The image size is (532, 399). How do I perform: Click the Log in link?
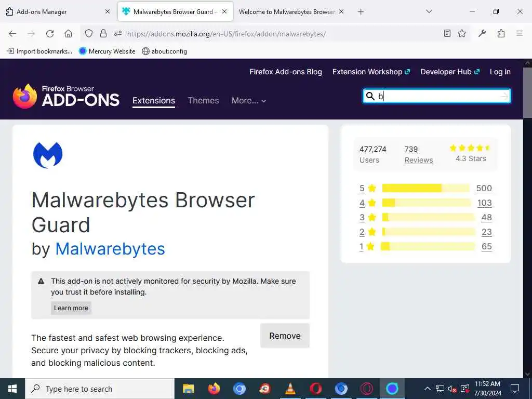(x=500, y=72)
